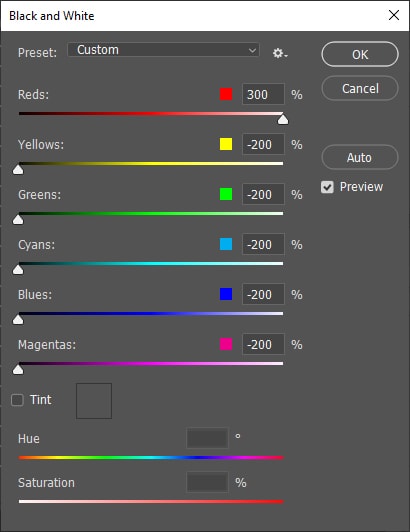Click inside the Reds value field
The height and width of the screenshot is (532, 410).
[263, 94]
